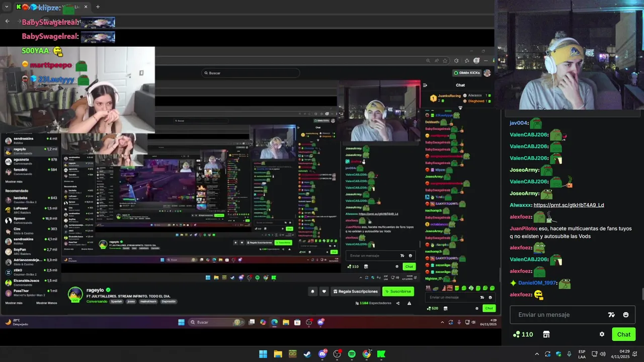Viewport: 644px width, 362px height.
Task: Click Obtén KICKs button in Kick header
Action: coord(466,73)
